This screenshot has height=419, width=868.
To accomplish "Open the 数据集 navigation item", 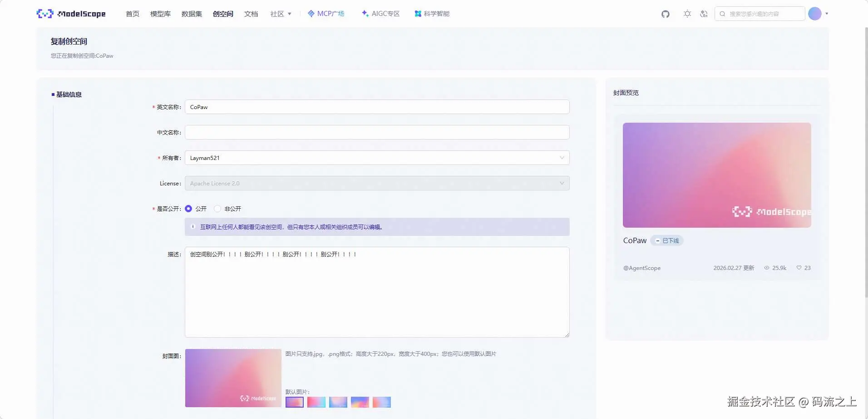I will pyautogui.click(x=192, y=14).
